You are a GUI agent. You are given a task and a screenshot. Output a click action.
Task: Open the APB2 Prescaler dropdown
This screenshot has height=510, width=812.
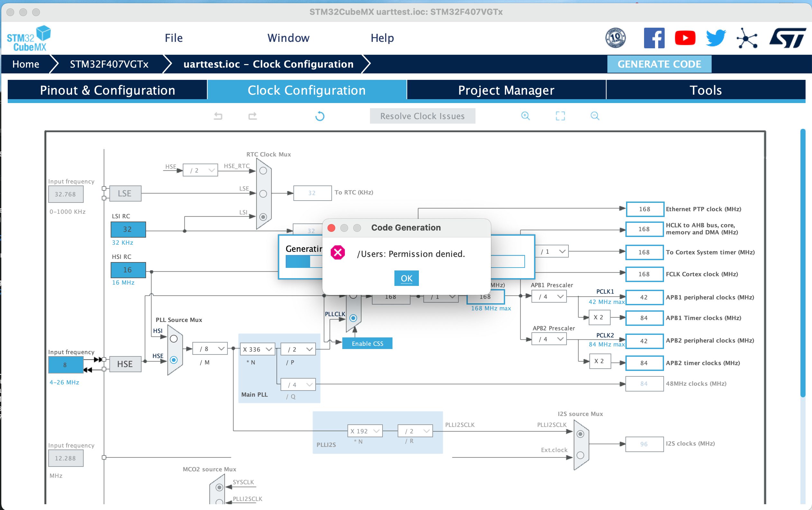tap(549, 339)
